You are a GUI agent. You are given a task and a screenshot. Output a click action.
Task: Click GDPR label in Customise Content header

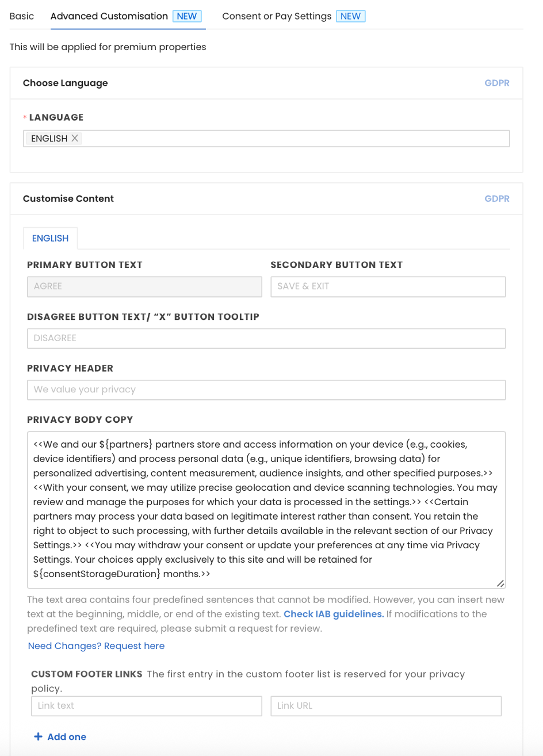coord(497,198)
